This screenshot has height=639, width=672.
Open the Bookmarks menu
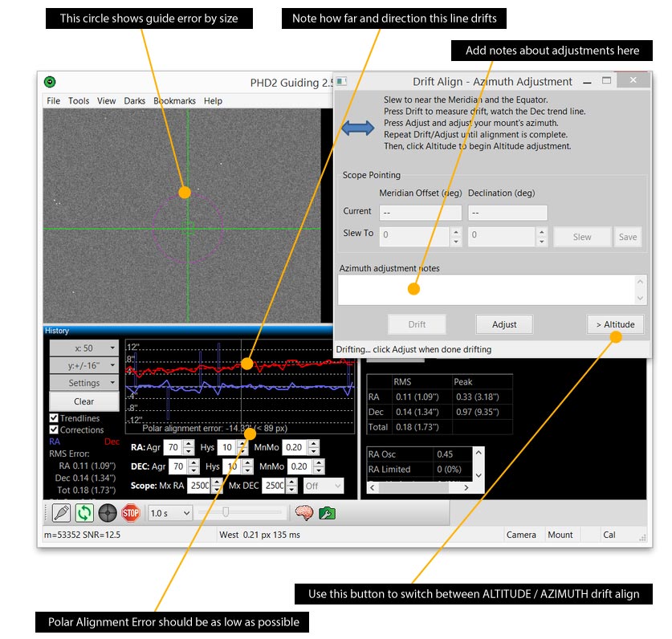click(174, 100)
